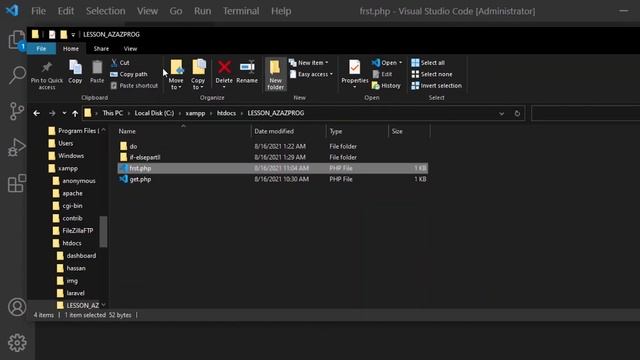Click the Paste ribbon icon
The width and height of the screenshot is (640, 360).
tap(97, 72)
